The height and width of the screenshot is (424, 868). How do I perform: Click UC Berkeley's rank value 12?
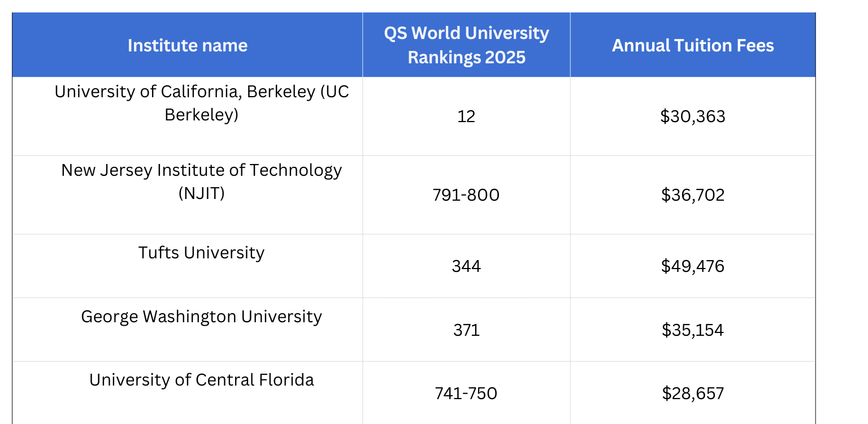(x=466, y=116)
